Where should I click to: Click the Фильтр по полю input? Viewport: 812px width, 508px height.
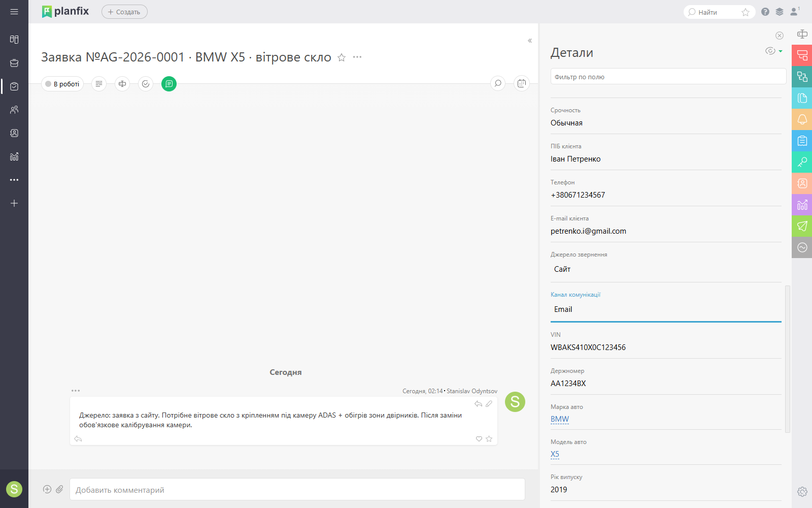(x=668, y=77)
